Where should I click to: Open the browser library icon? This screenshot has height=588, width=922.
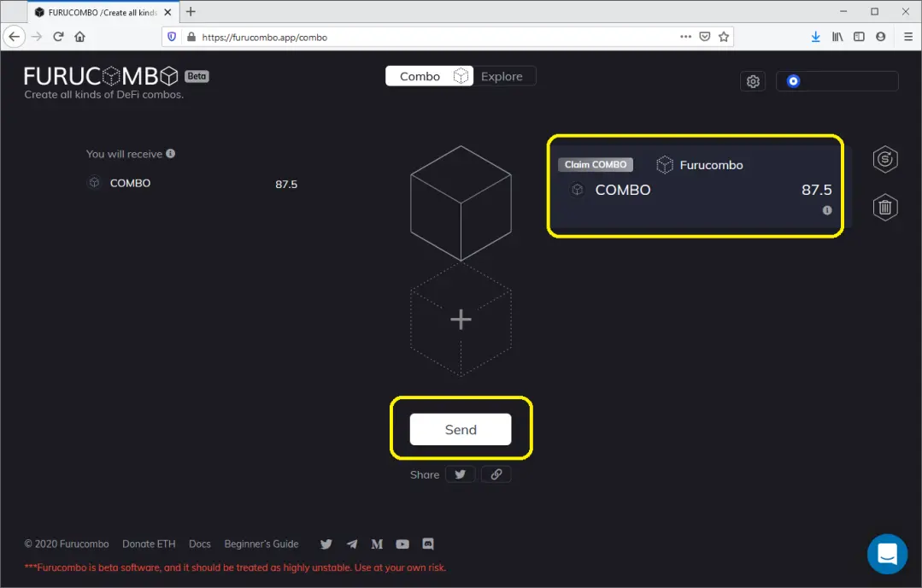(837, 37)
